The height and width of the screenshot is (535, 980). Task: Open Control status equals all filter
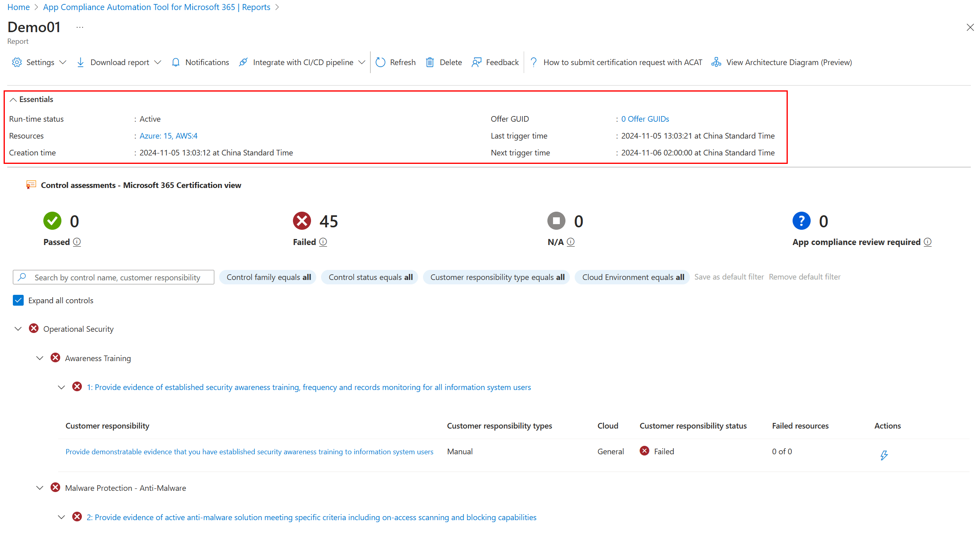(x=370, y=277)
